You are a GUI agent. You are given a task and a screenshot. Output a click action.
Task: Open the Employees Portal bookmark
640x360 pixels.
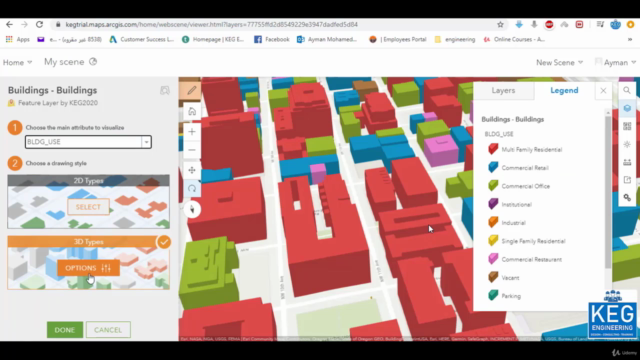pos(398,40)
